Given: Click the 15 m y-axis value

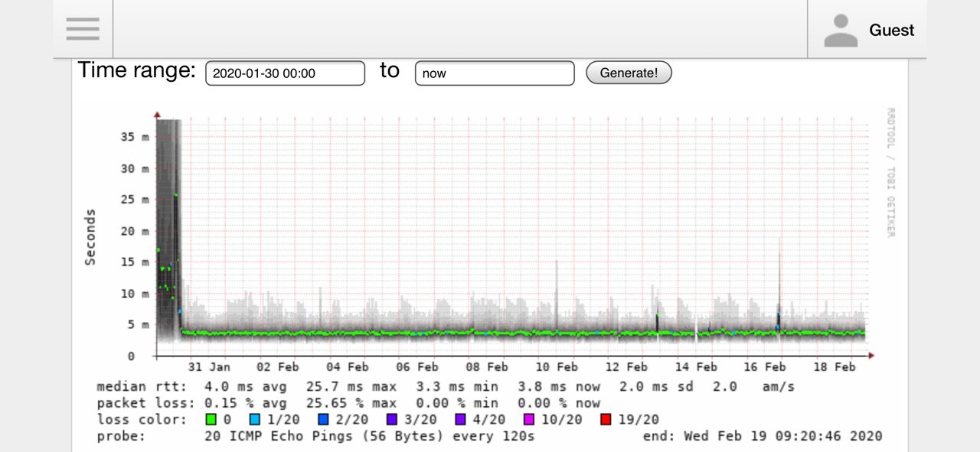Looking at the screenshot, I should point(136,262).
